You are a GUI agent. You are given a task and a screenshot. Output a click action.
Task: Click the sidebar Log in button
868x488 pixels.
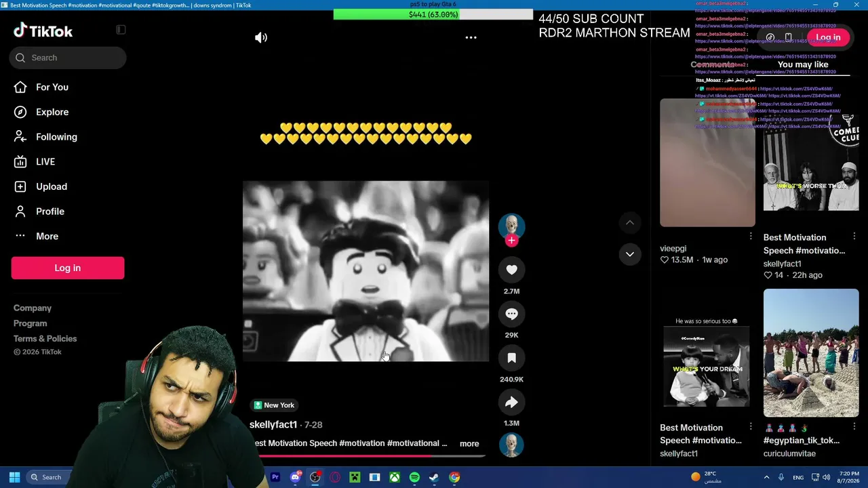click(68, 268)
